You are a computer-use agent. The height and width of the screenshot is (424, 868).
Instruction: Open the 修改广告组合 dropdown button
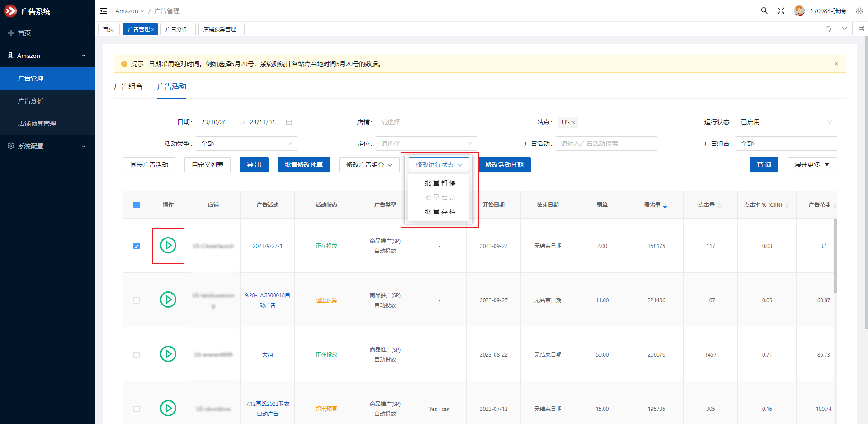(369, 165)
